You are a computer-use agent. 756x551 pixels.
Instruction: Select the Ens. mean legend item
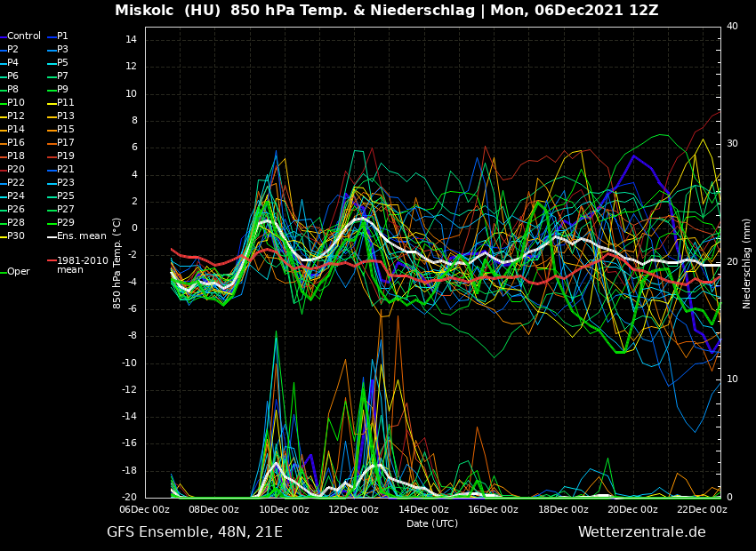point(81,236)
